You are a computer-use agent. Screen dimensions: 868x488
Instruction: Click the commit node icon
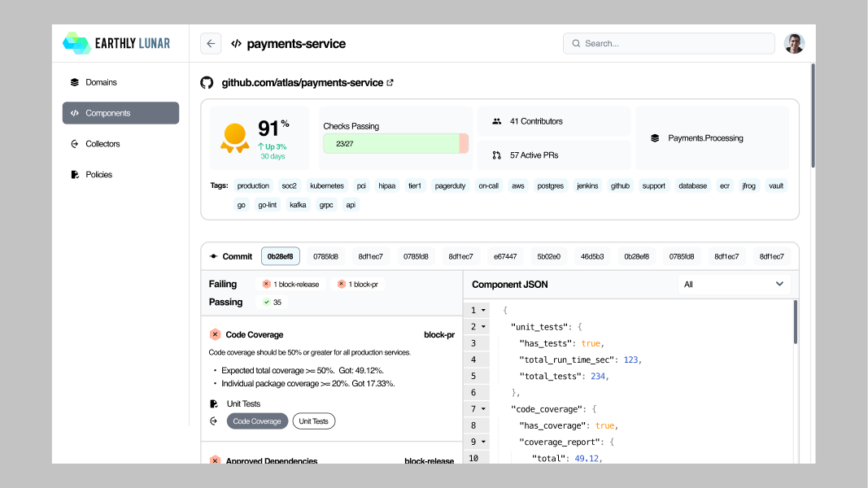(x=214, y=256)
